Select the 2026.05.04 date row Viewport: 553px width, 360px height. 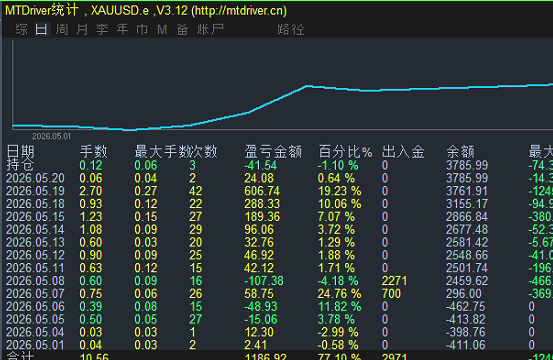pos(35,332)
